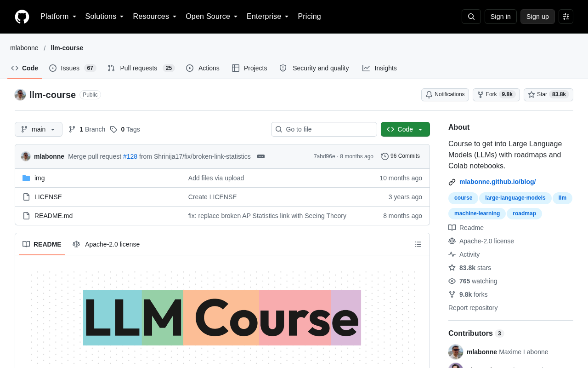Screen dimensions: 588x368
Task: View the 96 Commits history
Action: 401,156
